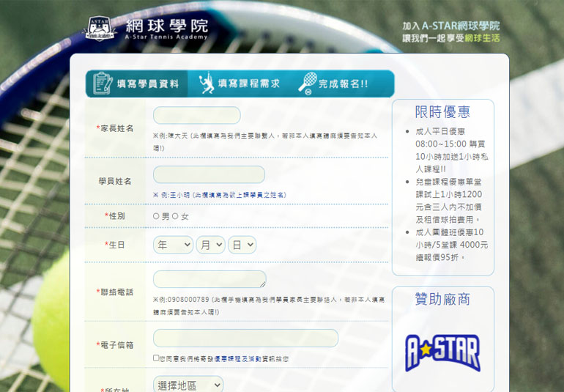This screenshot has width=564, height=392.
Task: Click the 加入A-STAR網球學院 slogan text
Action: [451, 26]
